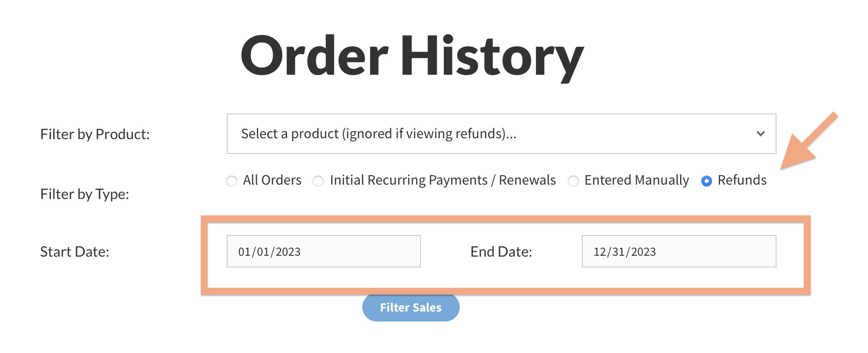Choose the Initial Recurring Payments radio circle
The width and height of the screenshot is (868, 353).
[x=318, y=181]
